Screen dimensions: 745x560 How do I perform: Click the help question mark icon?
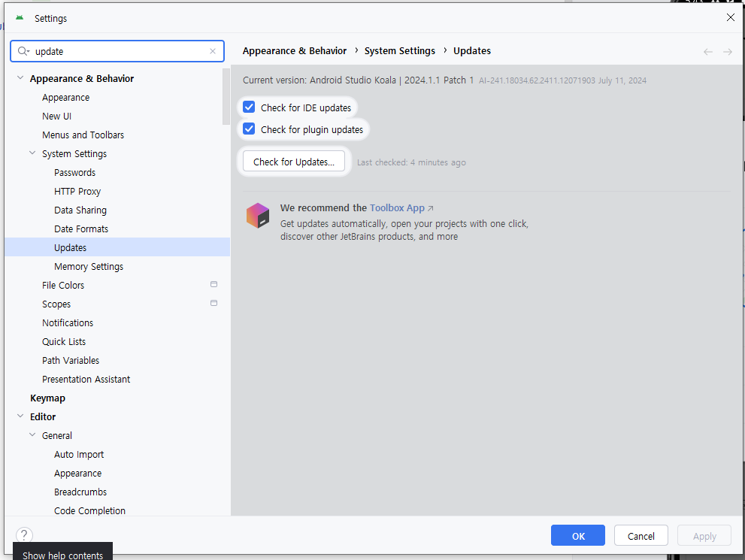point(24,535)
